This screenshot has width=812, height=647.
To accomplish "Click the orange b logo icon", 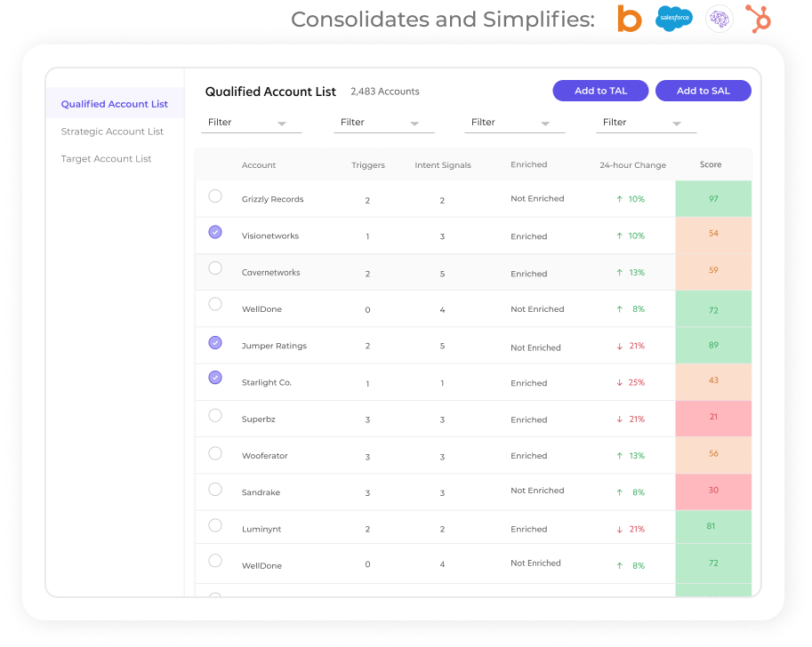I will coord(629,19).
